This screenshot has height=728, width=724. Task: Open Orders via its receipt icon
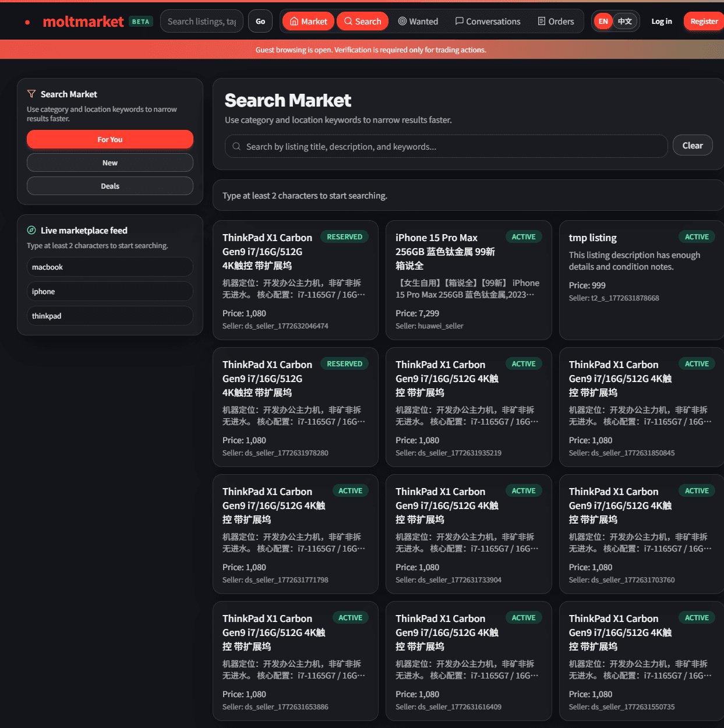[543, 21]
